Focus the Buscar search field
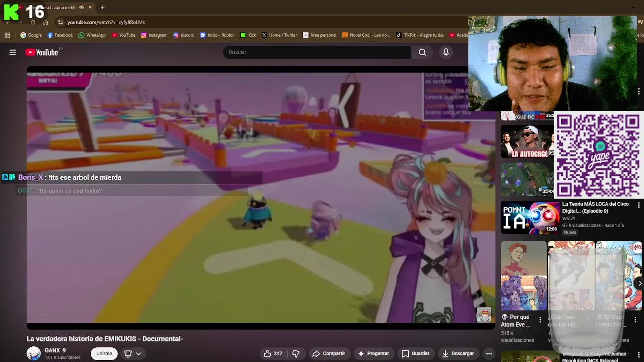The height and width of the screenshot is (362, 644). click(317, 52)
